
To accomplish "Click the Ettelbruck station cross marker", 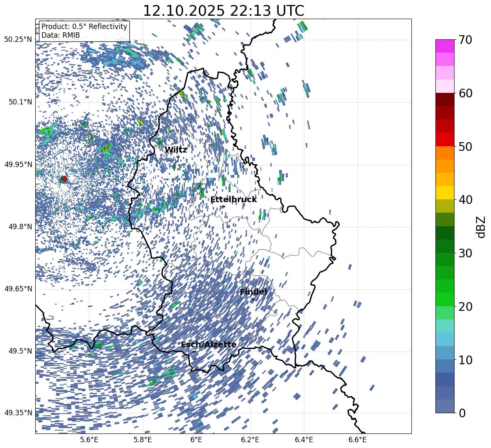I will [x=224, y=206].
